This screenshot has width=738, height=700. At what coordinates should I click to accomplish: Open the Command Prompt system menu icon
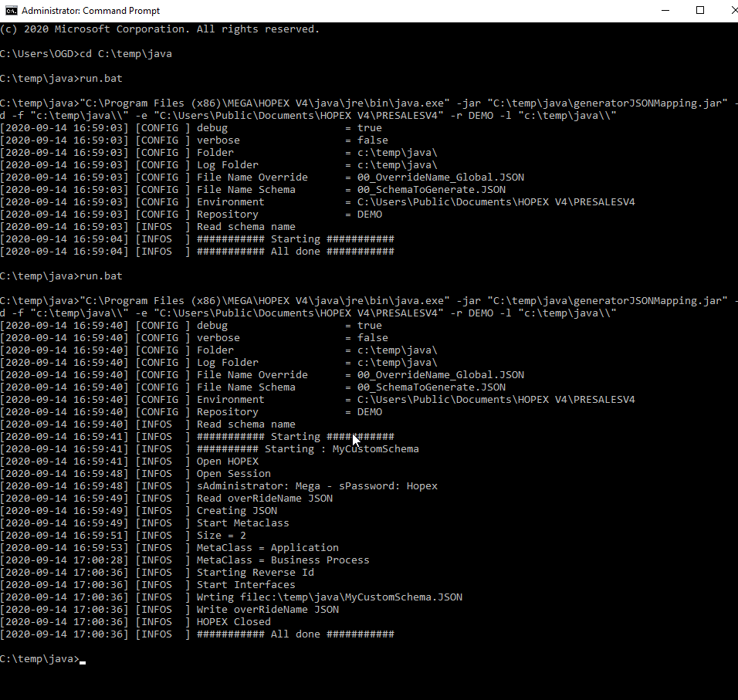tap(12, 11)
